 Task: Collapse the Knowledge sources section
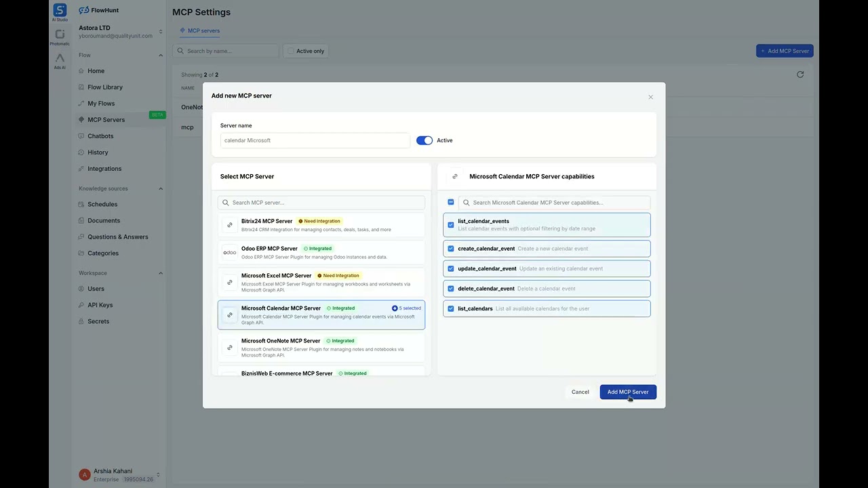[x=161, y=188]
